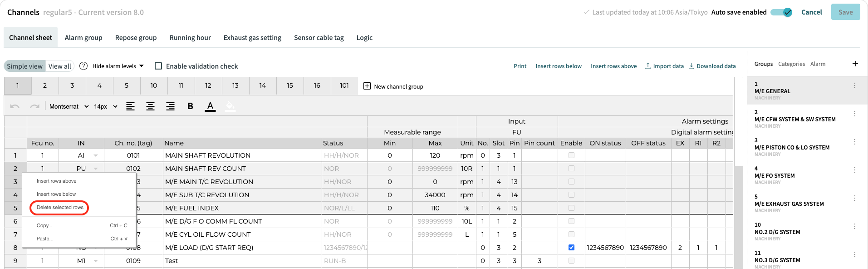Open options menu for M/E PISTON CO & LO SYSTEM
Viewport: 868px width, 269px height.
coord(855,142)
